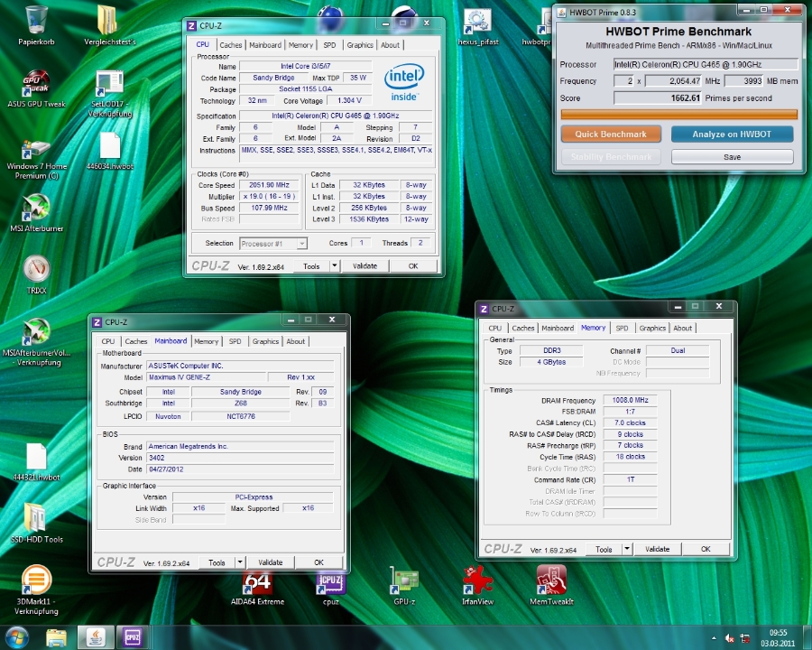Switch to Caches tab in top CPU-Z window
The height and width of the screenshot is (650, 812).
[x=230, y=45]
